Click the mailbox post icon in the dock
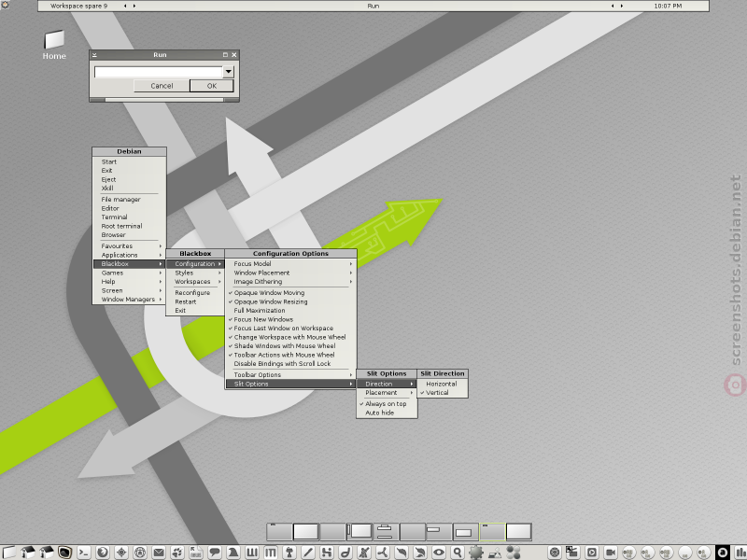 point(289,553)
